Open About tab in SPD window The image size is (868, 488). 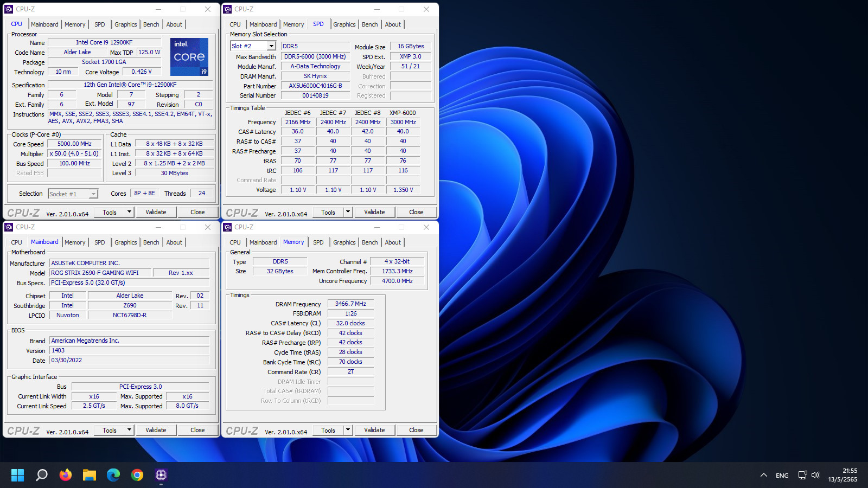coord(393,24)
